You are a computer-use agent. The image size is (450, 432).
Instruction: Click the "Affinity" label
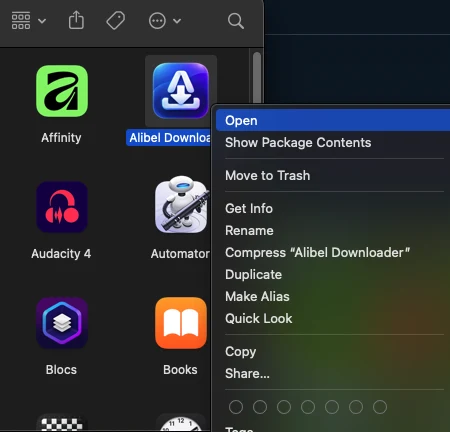tap(61, 138)
